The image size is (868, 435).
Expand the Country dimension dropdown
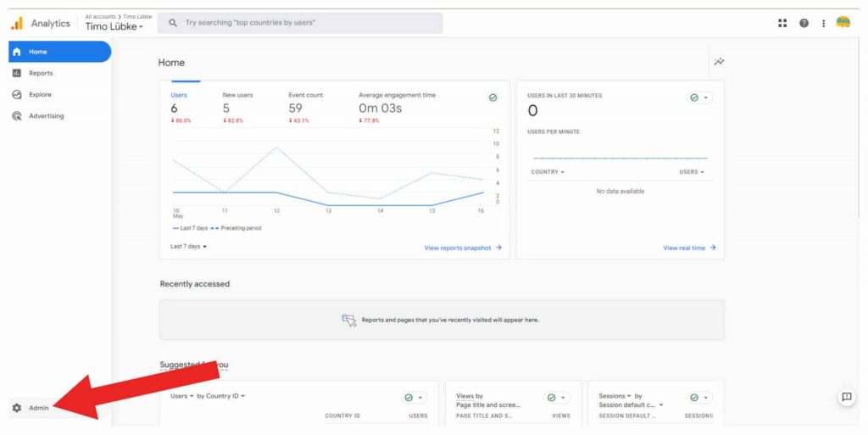548,172
